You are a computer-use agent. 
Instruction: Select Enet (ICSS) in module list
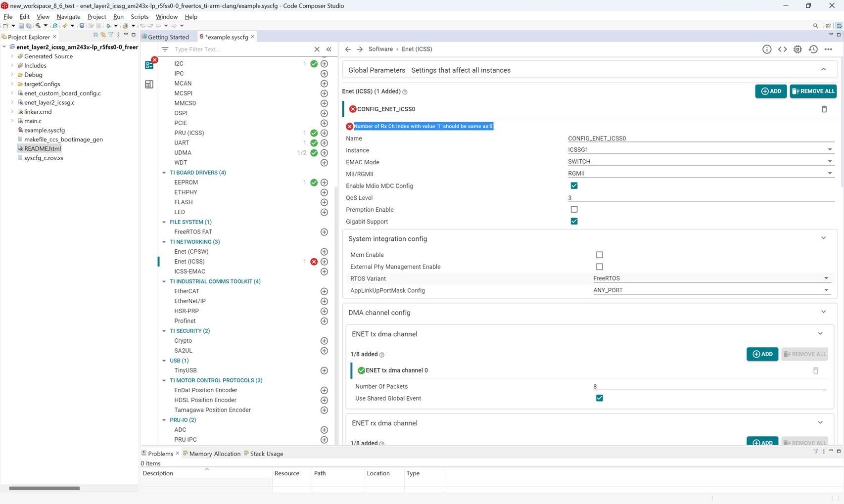pos(189,262)
